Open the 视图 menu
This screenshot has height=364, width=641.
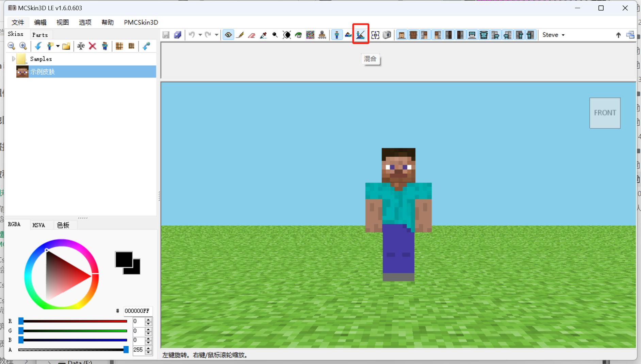click(63, 22)
